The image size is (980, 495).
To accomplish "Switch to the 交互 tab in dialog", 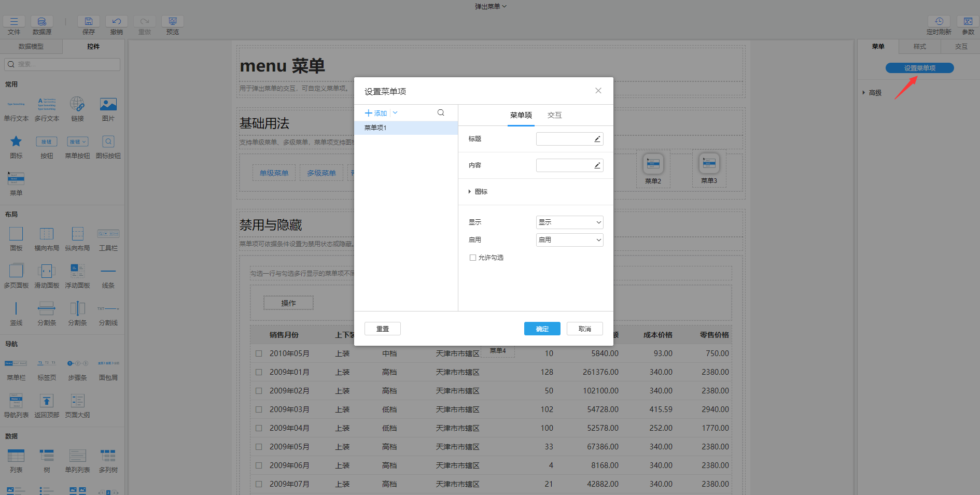I will click(554, 115).
